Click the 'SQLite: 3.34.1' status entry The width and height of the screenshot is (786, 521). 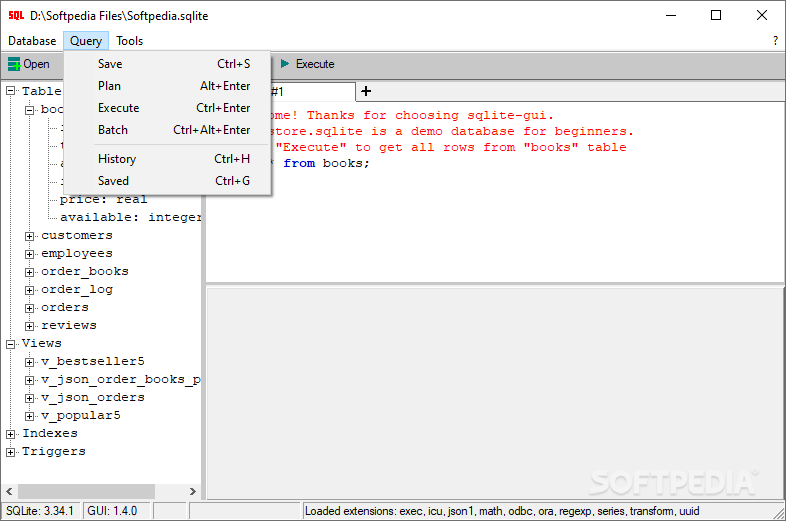[x=40, y=511]
